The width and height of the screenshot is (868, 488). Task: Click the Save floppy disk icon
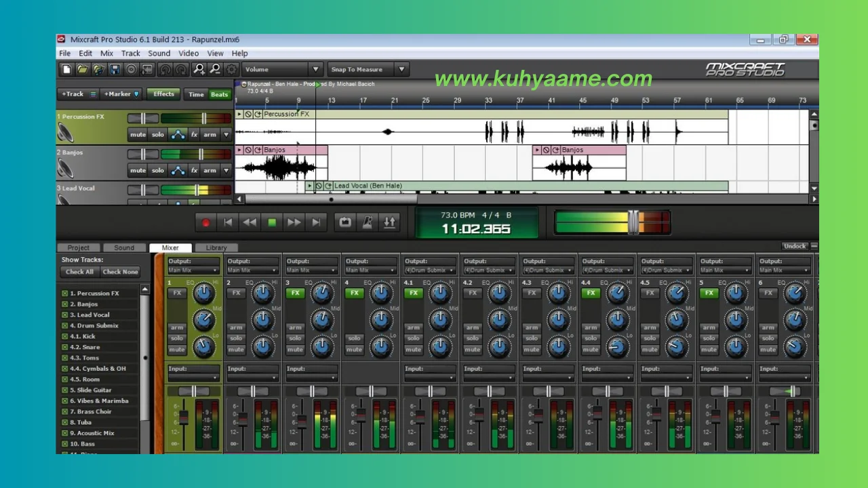tap(115, 69)
